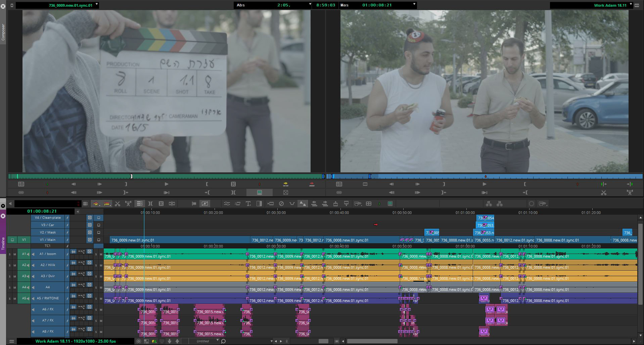Open Effect Mode sliders icon in timeline toolbar
Viewport: 644px width, 345px height.
227,204
